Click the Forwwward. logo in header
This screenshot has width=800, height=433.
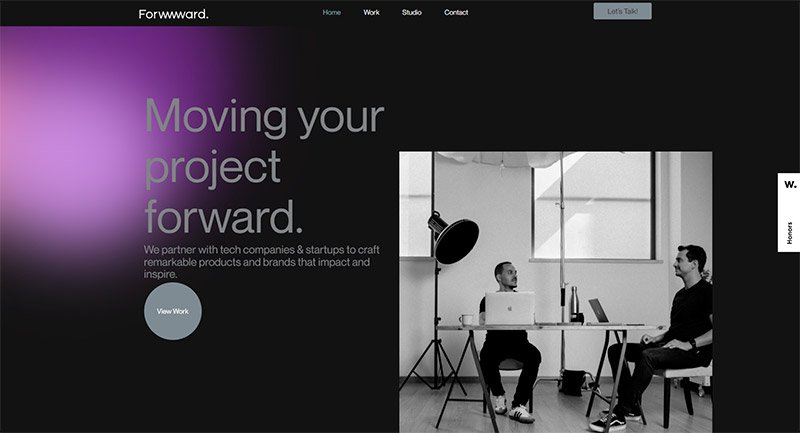(x=173, y=14)
